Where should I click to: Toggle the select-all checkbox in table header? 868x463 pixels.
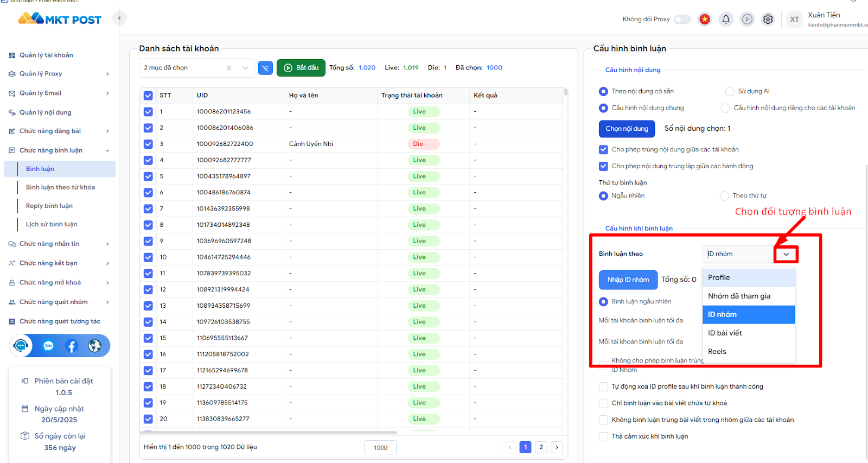click(148, 96)
